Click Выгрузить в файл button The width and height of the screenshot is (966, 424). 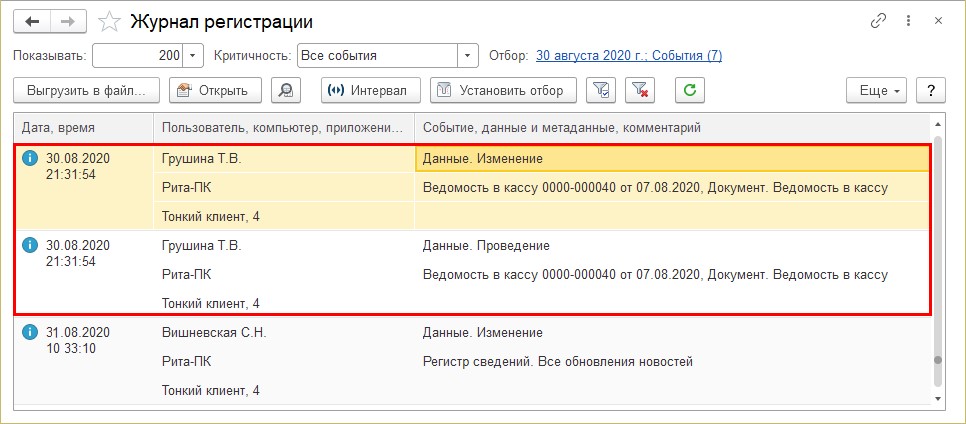tap(86, 91)
